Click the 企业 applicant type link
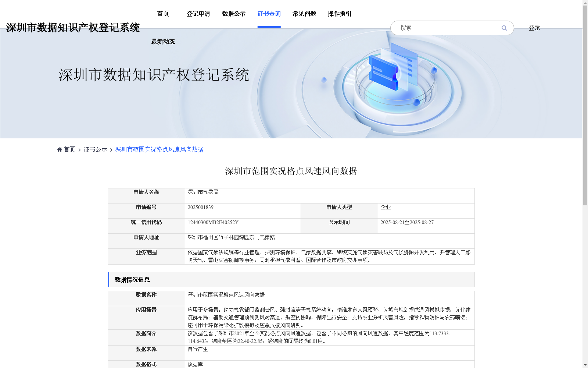Screen dimensions: 588x368 pos(386,207)
